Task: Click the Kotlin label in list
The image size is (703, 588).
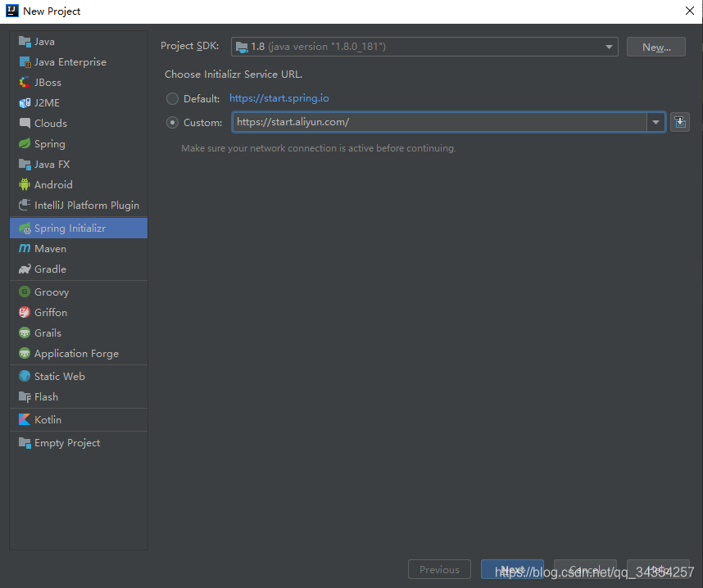Action: pos(48,420)
